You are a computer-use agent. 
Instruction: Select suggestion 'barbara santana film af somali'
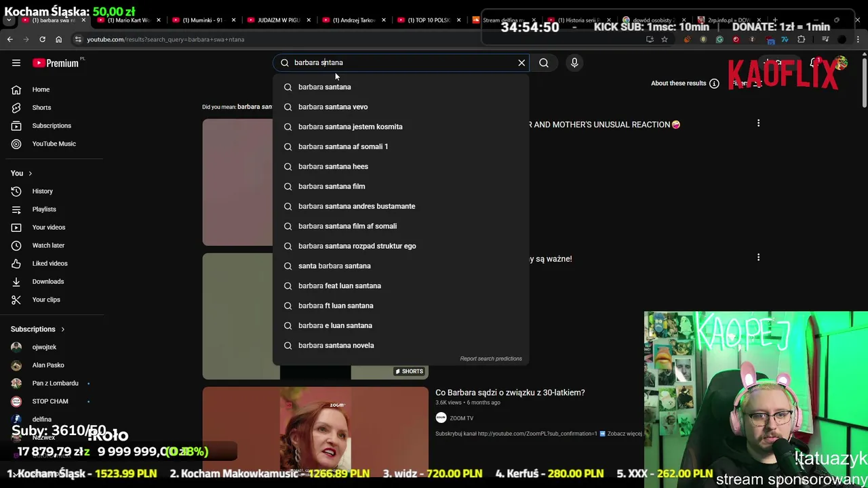tap(401, 226)
